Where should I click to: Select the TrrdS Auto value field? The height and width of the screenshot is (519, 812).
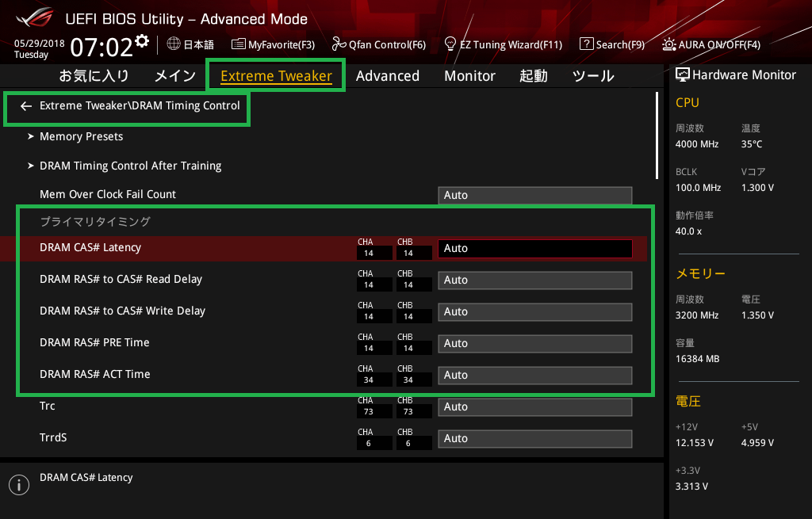coord(535,439)
